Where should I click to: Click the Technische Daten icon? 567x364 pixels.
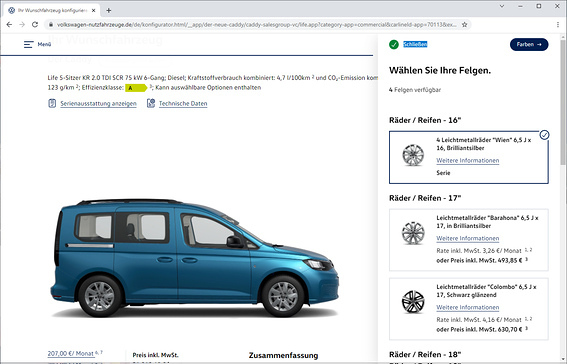pyautogui.click(x=150, y=103)
